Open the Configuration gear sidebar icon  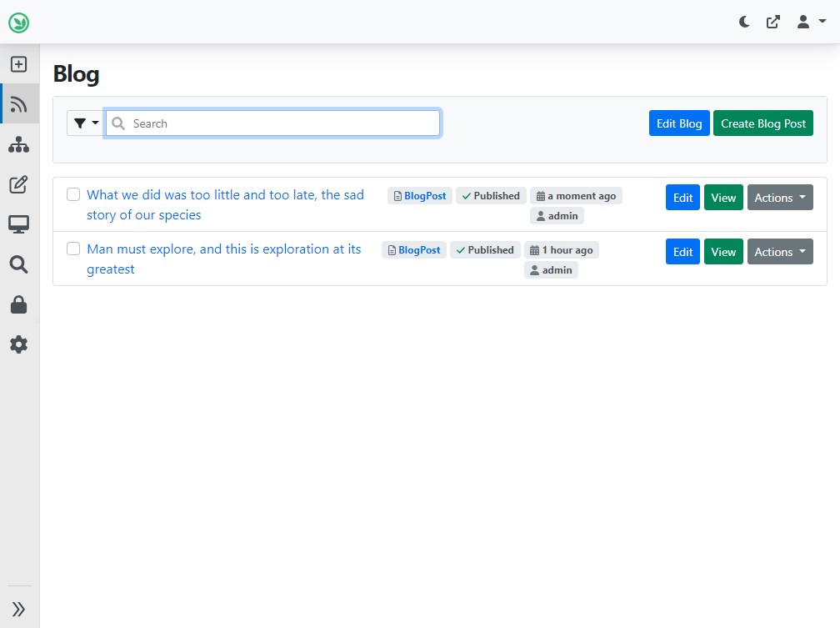click(18, 344)
